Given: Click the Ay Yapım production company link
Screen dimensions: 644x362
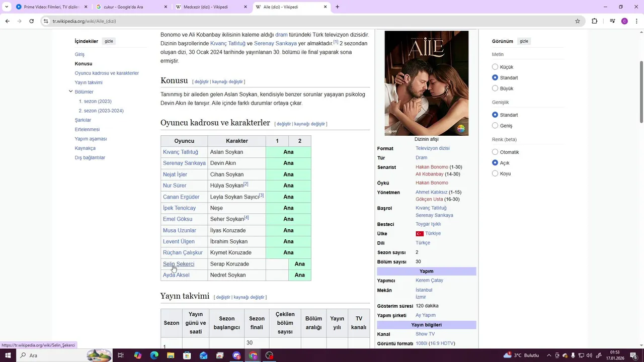Looking at the screenshot, I should point(426,315).
